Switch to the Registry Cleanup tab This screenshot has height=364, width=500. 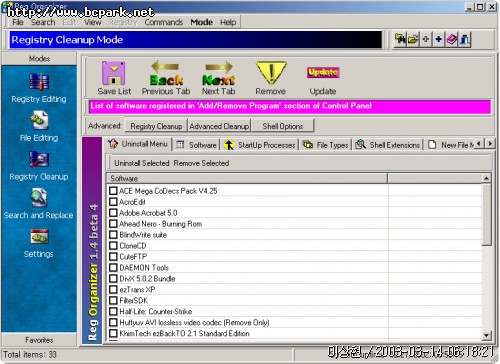156,126
